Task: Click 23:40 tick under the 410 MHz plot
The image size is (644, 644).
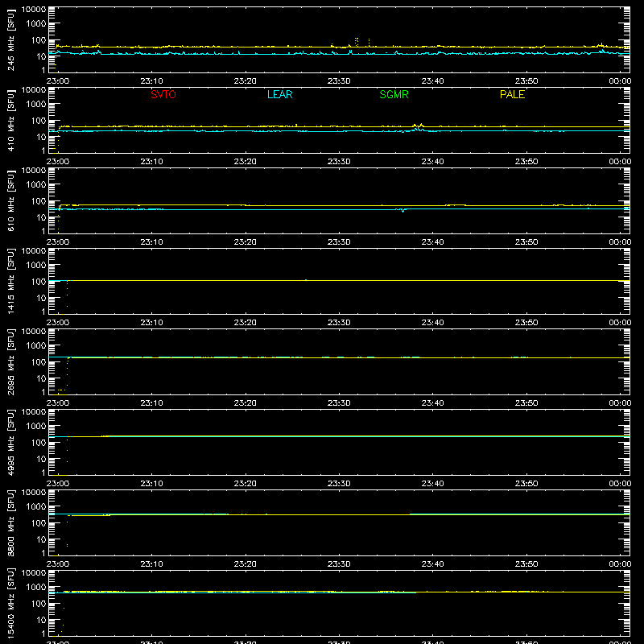Action: [x=432, y=162]
